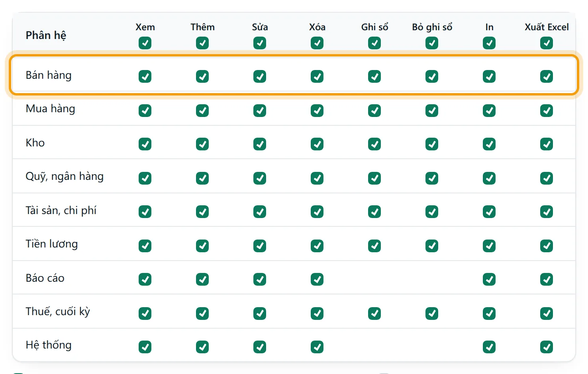This screenshot has height=374, width=588.
Task: Uncheck Xuất Excel for Báo cáo row
Action: 547,279
